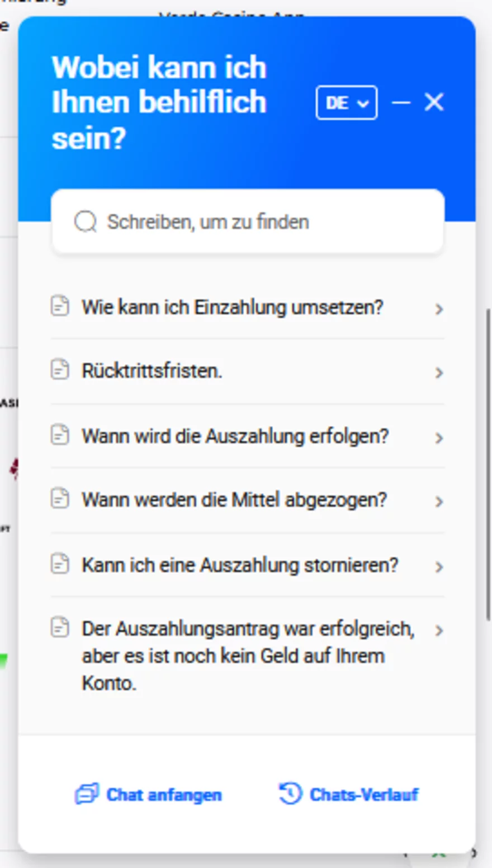Open 'Der Auszahlungsantrag war erfolgreich' article text
This screenshot has height=868, width=492.
[x=248, y=655]
